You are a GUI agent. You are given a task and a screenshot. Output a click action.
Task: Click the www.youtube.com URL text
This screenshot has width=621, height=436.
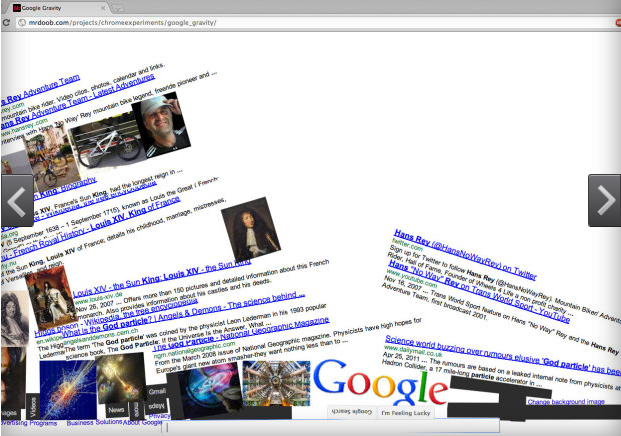412,278
